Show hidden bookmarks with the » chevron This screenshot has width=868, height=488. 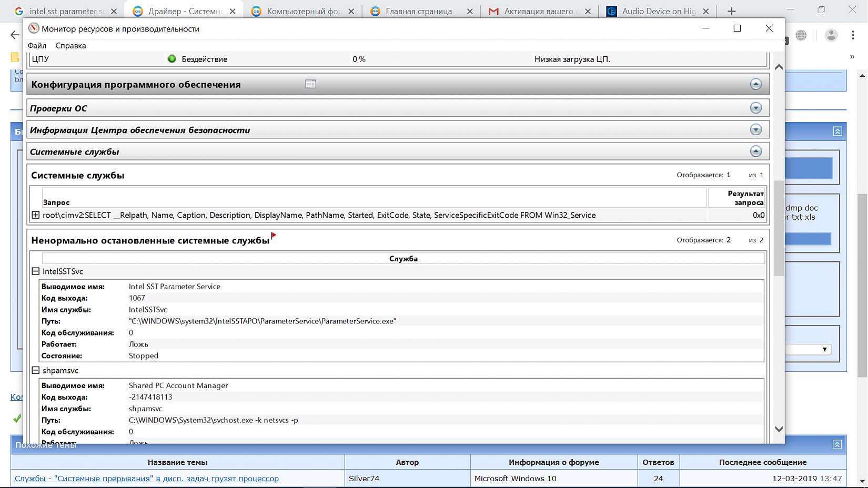coord(852,57)
